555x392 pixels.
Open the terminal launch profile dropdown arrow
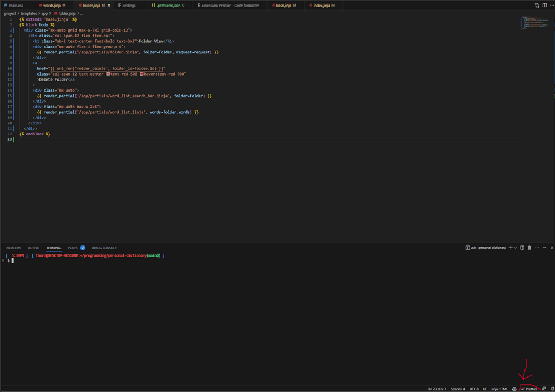point(515,248)
